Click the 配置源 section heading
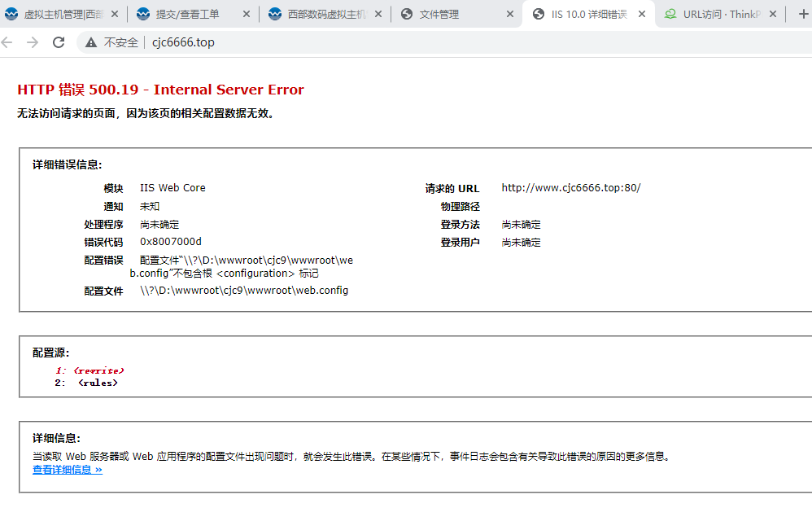This screenshot has width=812, height=530. 50,353
